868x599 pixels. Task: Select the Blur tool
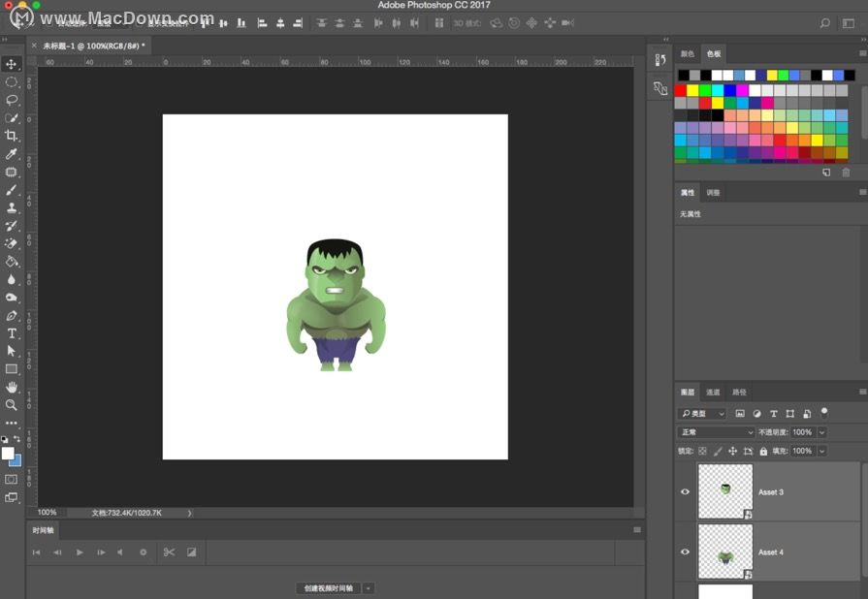point(11,280)
